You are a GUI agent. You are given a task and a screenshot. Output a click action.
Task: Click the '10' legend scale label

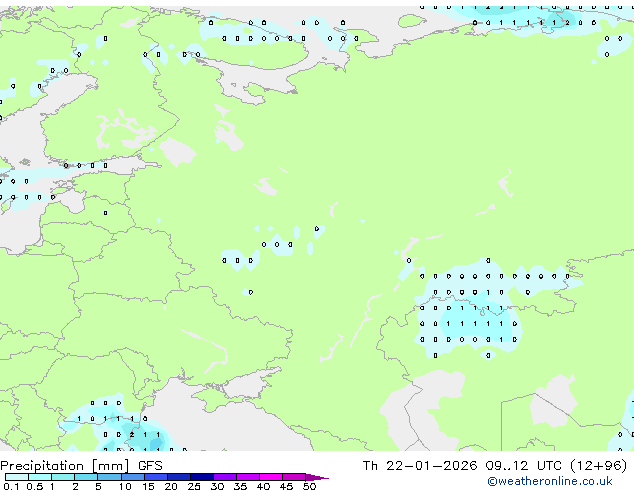coord(125,486)
